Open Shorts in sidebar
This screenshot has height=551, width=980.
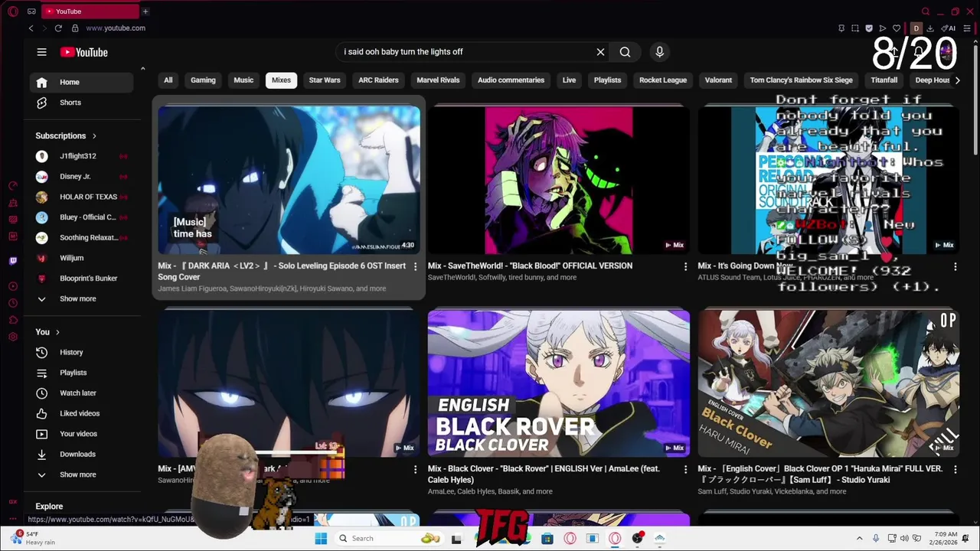(x=82, y=103)
